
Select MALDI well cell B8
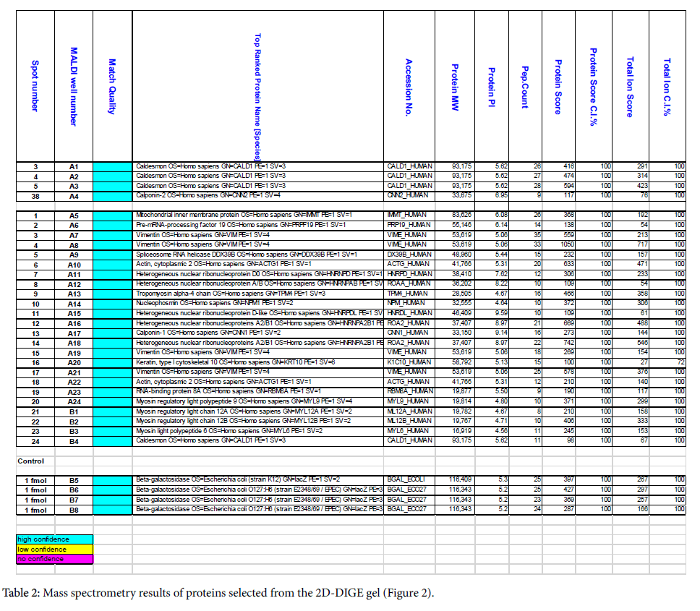[x=73, y=510]
